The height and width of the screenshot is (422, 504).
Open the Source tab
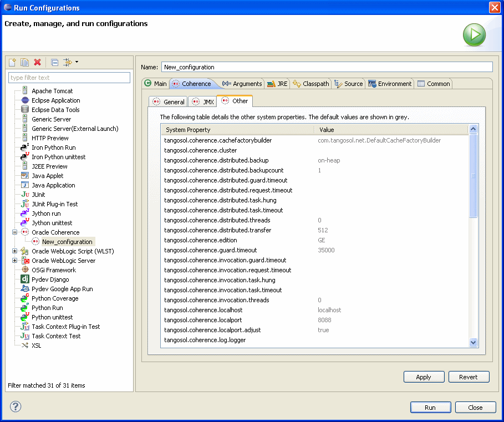348,84
